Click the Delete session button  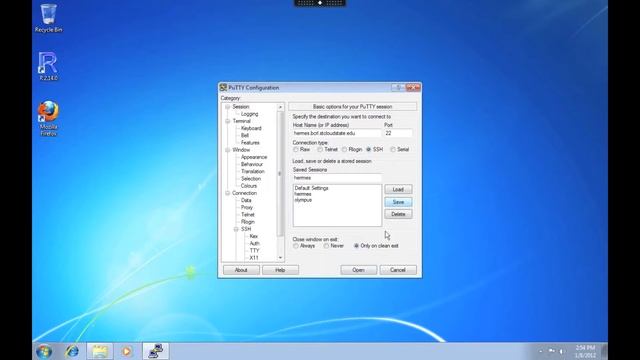pos(398,214)
